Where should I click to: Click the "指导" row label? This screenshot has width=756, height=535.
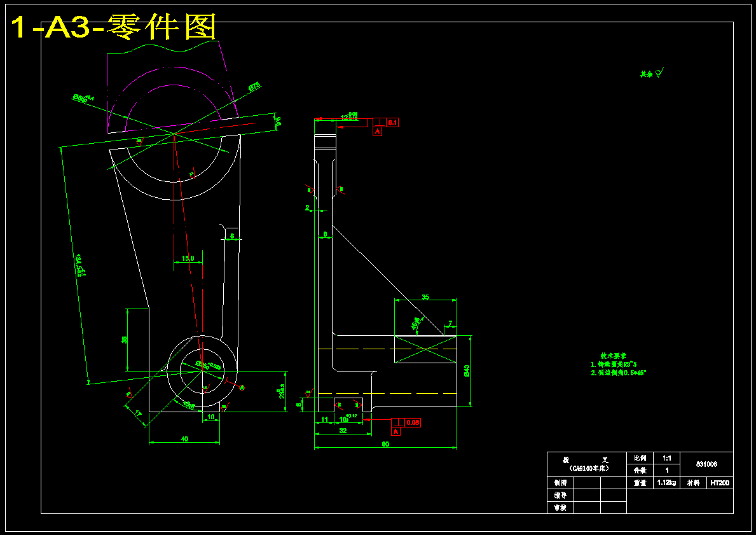[x=560, y=495]
